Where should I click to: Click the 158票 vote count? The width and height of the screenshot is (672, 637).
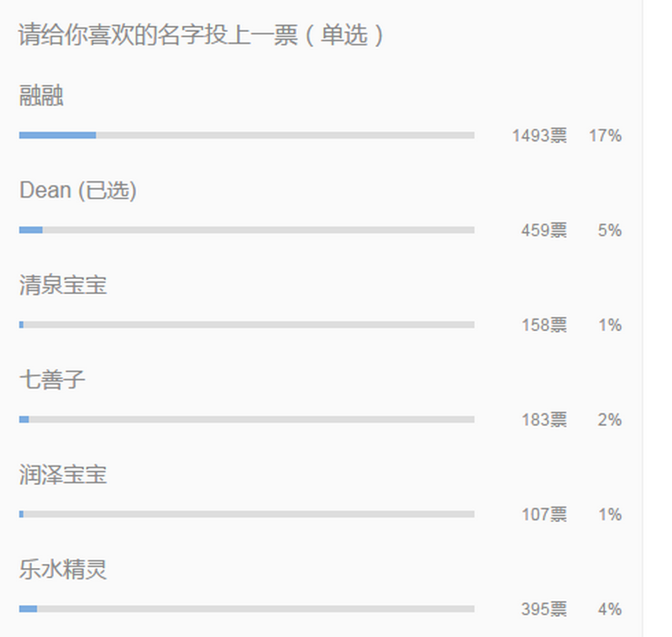543,325
